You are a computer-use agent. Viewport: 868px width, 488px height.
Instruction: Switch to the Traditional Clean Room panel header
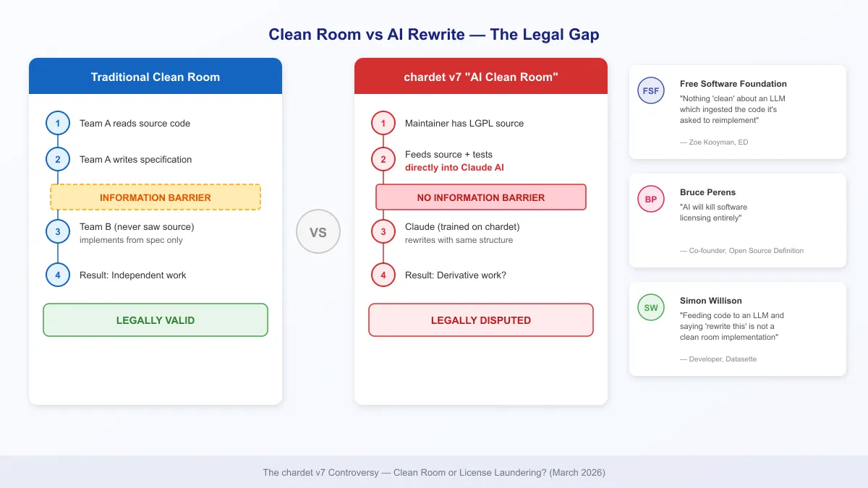click(156, 77)
